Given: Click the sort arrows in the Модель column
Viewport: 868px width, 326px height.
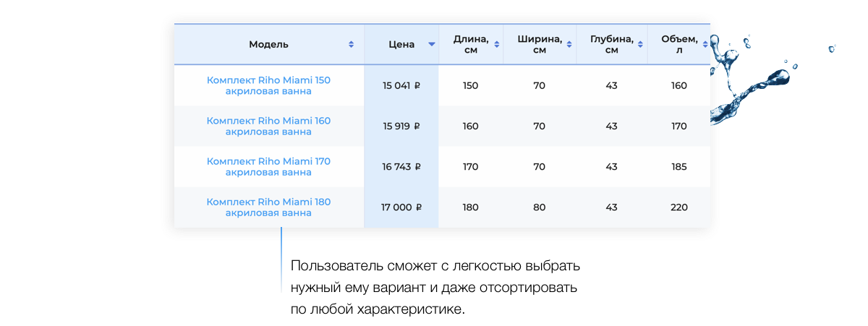Looking at the screenshot, I should 352,45.
